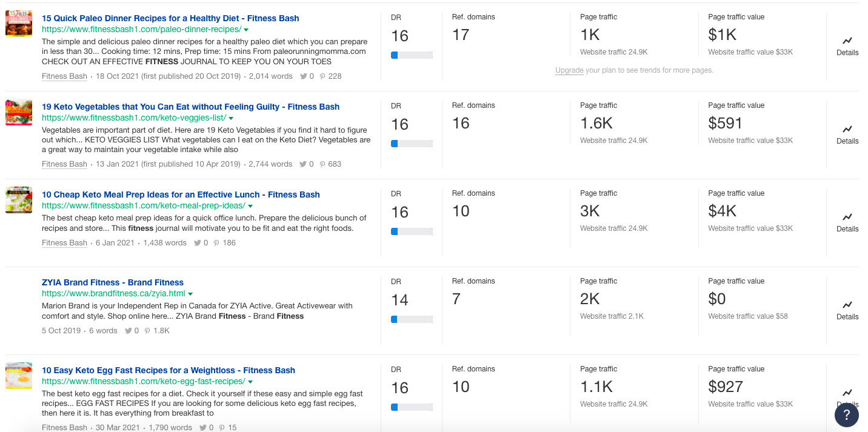Viewport: 868px width, 432px height.
Task: Expand the paleo-dinner-recipes URL dropdown
Action: [x=245, y=28]
